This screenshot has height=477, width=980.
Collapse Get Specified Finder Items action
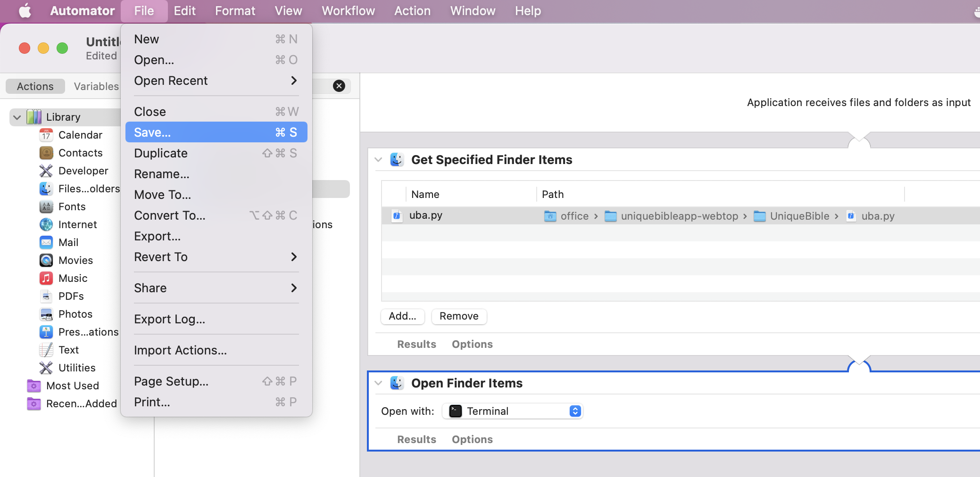378,160
